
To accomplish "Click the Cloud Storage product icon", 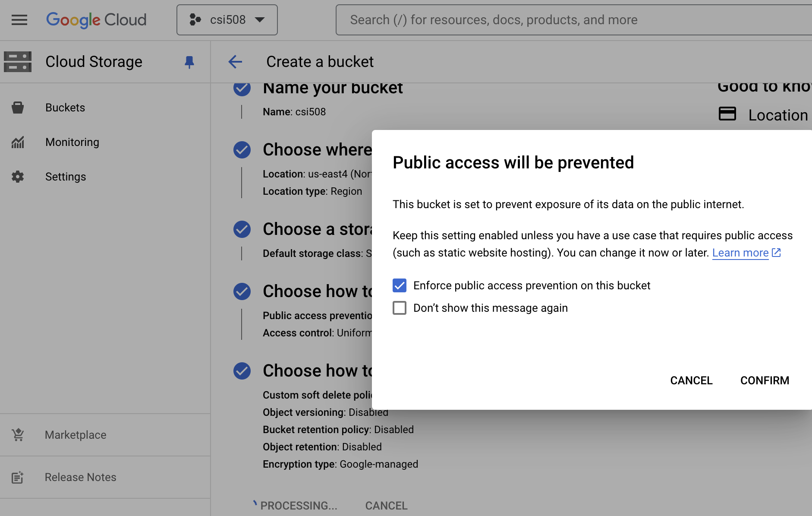I will (x=18, y=62).
